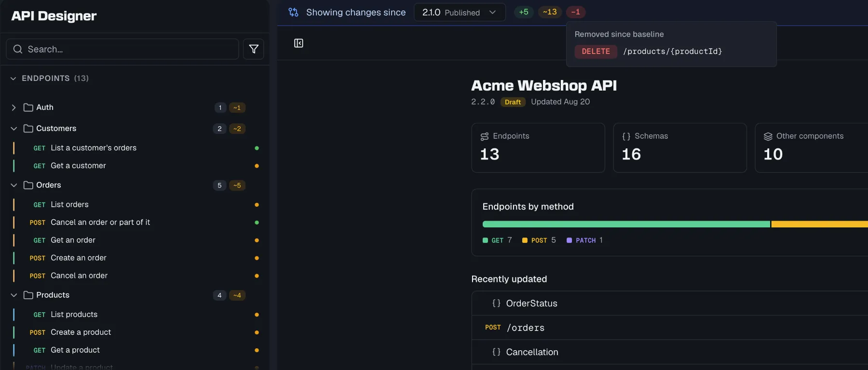Click the Orders folder icon

coord(28,185)
